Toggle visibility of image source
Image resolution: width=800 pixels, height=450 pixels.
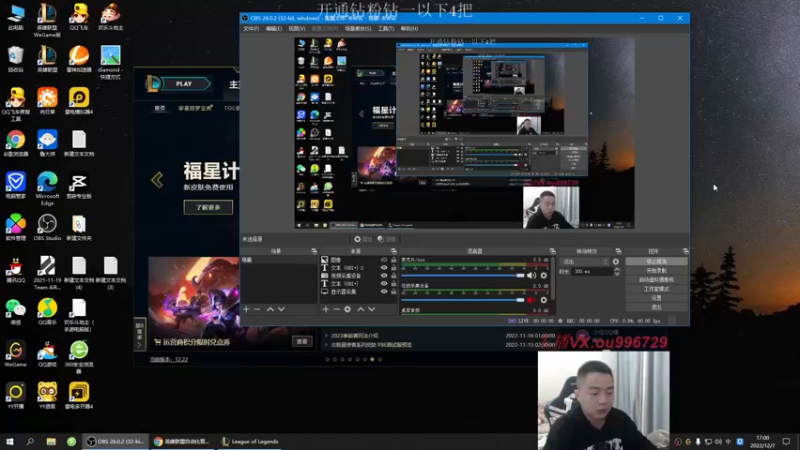click(x=384, y=260)
